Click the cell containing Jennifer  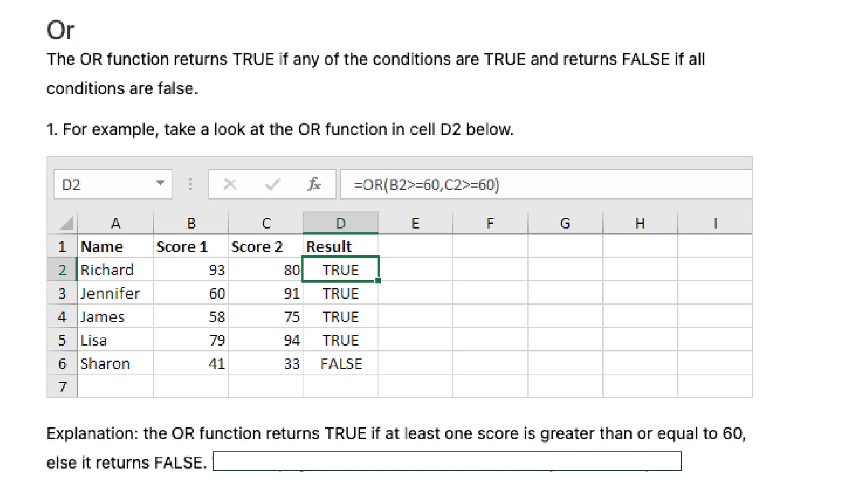coord(115,293)
